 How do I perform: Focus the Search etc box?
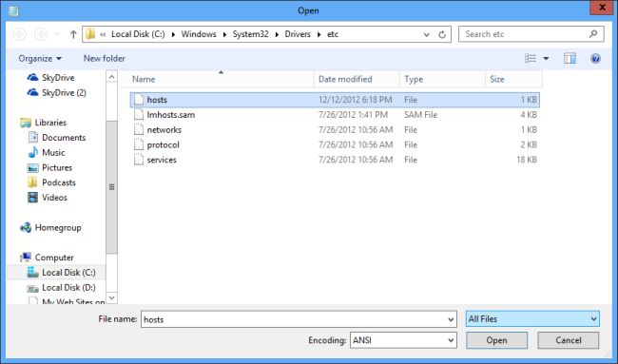[x=531, y=34]
